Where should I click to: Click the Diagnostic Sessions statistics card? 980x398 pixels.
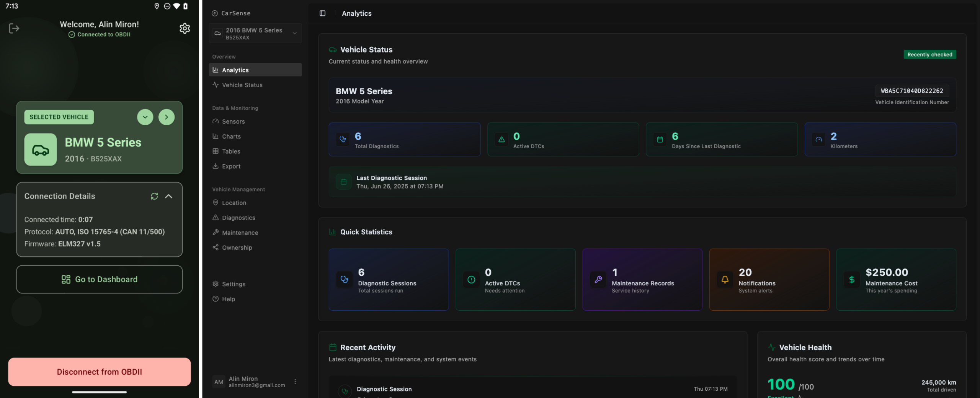(388, 280)
